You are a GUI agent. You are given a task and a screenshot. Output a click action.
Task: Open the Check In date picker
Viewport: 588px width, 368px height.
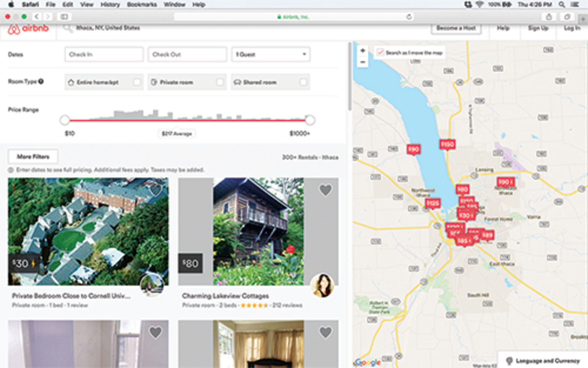pyautogui.click(x=104, y=54)
